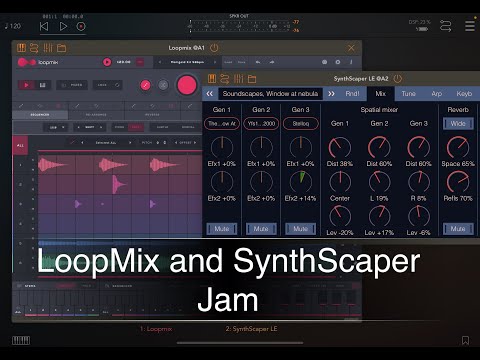
Task: Show the AUM on-screen keyboard icon at bottom left
Action: (21, 340)
